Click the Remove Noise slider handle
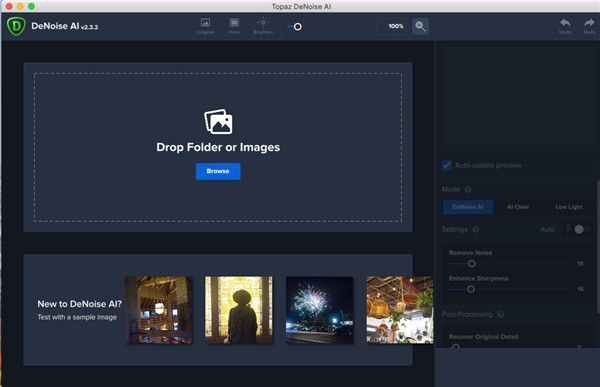 click(471, 263)
